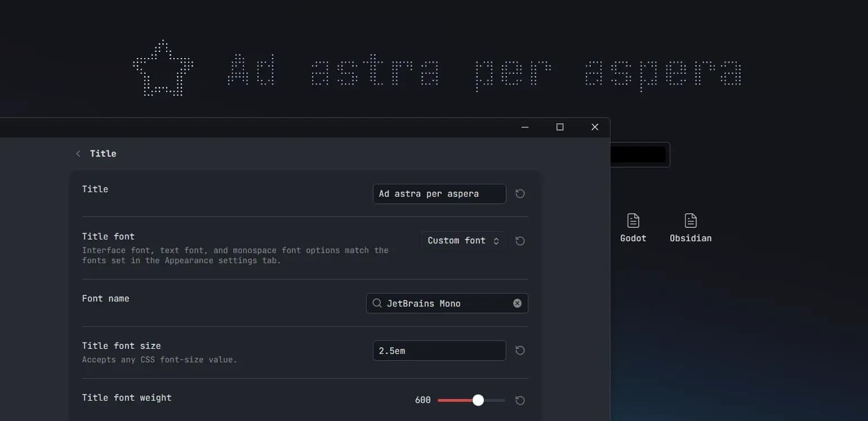This screenshot has width=868, height=421.
Task: Open the Obsidian file icon
Action: click(x=691, y=220)
